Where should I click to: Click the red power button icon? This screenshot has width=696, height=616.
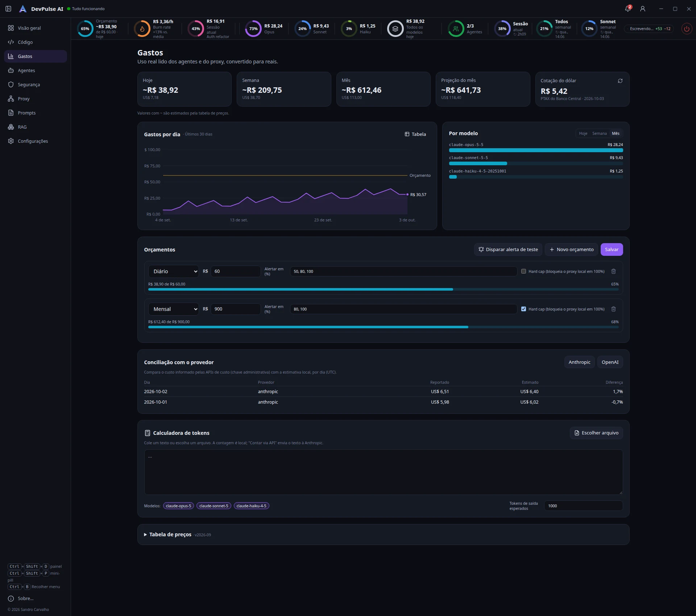click(687, 29)
